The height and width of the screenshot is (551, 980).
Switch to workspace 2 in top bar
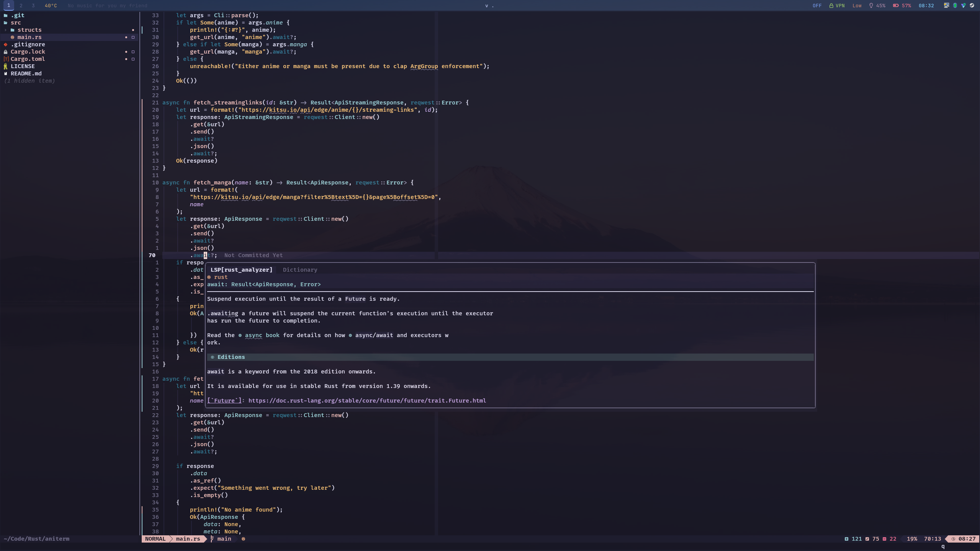coord(21,6)
